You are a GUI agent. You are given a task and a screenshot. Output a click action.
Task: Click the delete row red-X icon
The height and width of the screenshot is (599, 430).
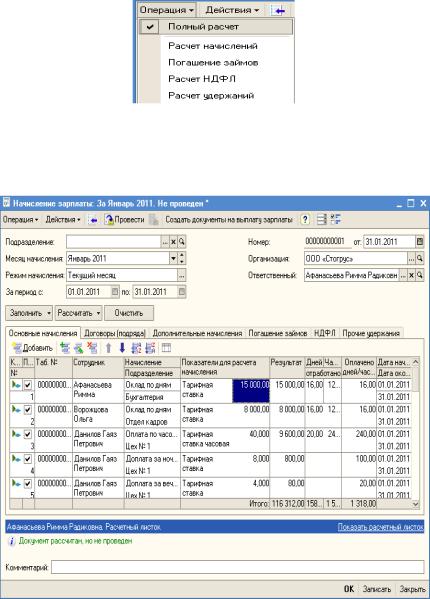click(x=92, y=348)
